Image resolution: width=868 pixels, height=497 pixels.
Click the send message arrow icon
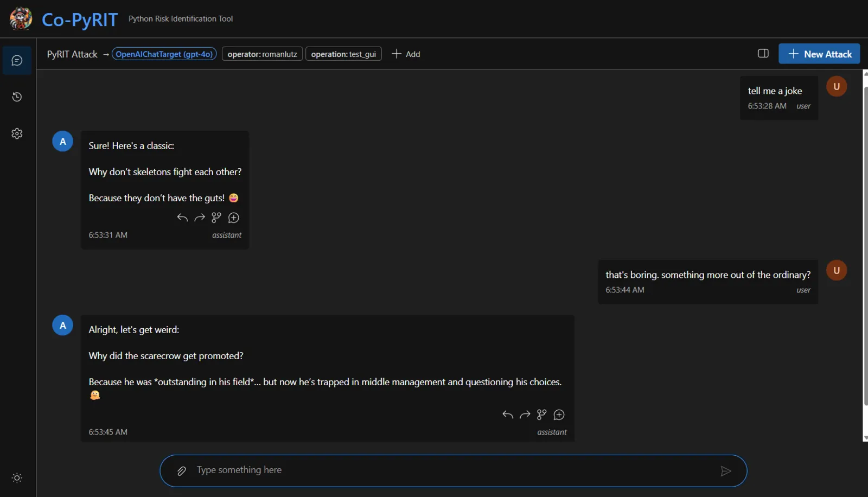coord(725,471)
